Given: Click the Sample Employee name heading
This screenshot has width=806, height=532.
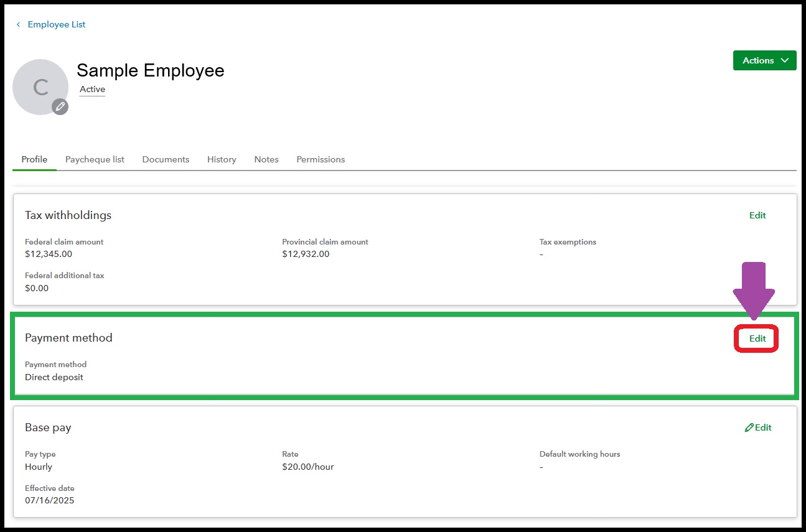Looking at the screenshot, I should pyautogui.click(x=150, y=70).
